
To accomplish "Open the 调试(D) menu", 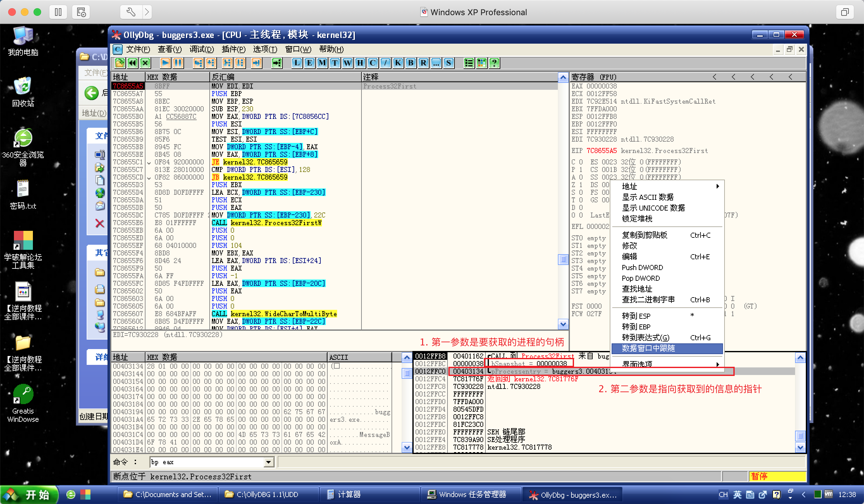I will [x=201, y=49].
